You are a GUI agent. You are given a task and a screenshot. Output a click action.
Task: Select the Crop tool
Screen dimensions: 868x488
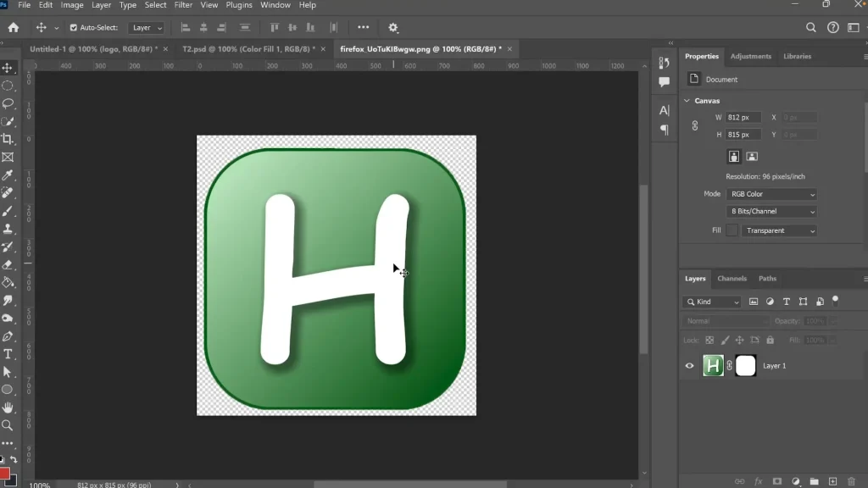[x=8, y=139]
